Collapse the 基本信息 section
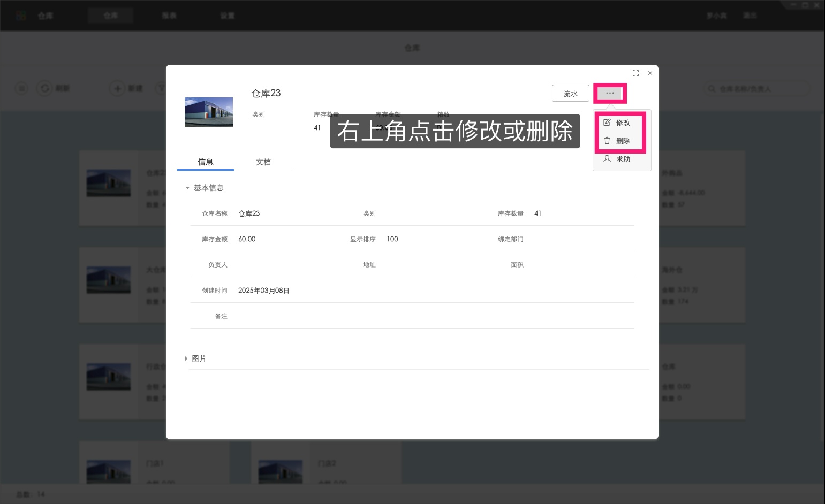825x504 pixels. click(187, 188)
